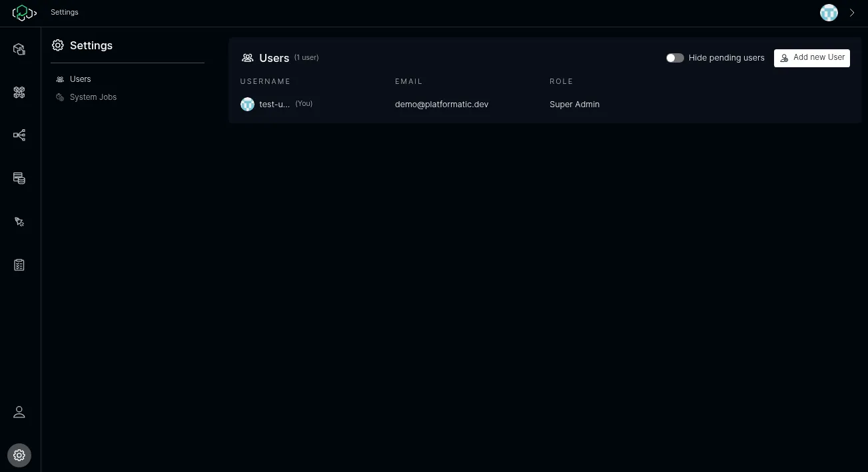Toggle the Hide pending users switch
Image resolution: width=868 pixels, height=472 pixels.
coord(675,58)
